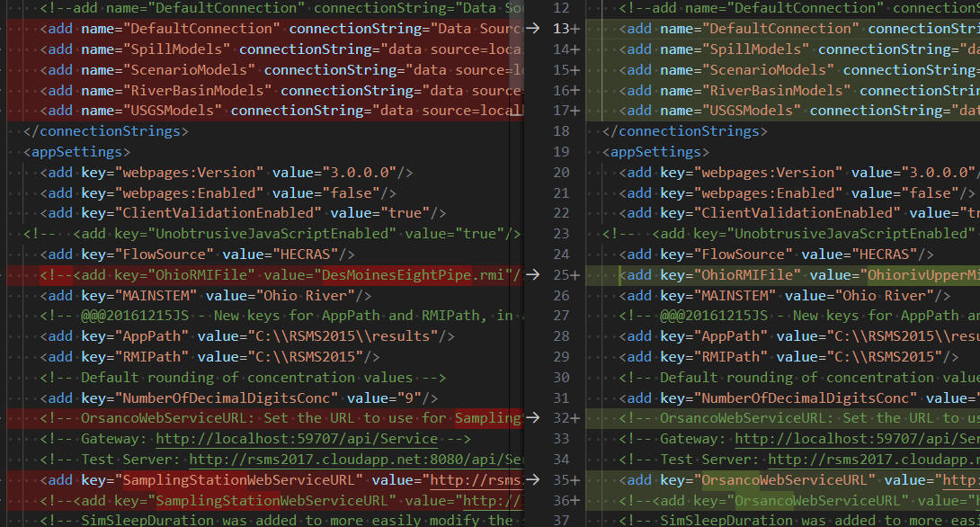Click line number 12 in the gutter

coord(561,8)
